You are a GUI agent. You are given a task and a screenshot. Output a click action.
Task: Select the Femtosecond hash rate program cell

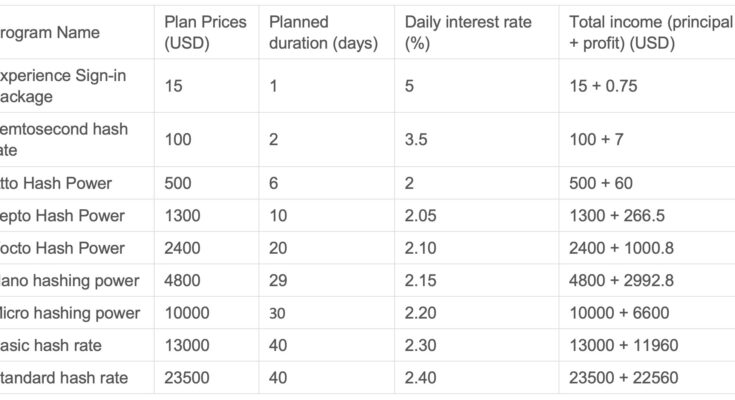click(64, 139)
